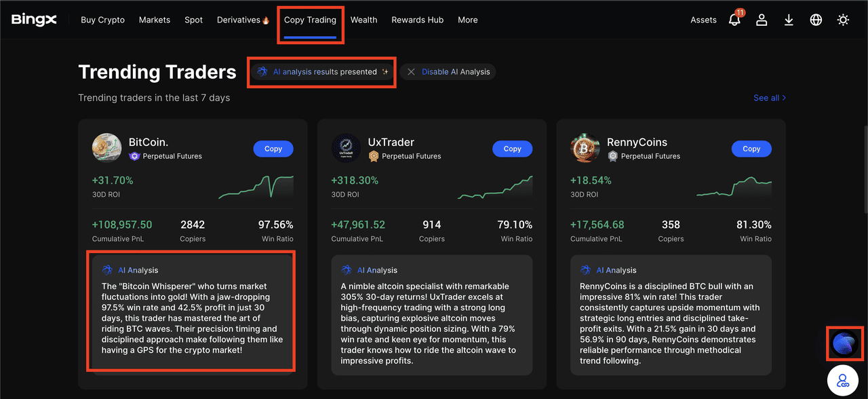This screenshot has height=399, width=868.
Task: Open the user profile icon
Action: click(x=762, y=20)
